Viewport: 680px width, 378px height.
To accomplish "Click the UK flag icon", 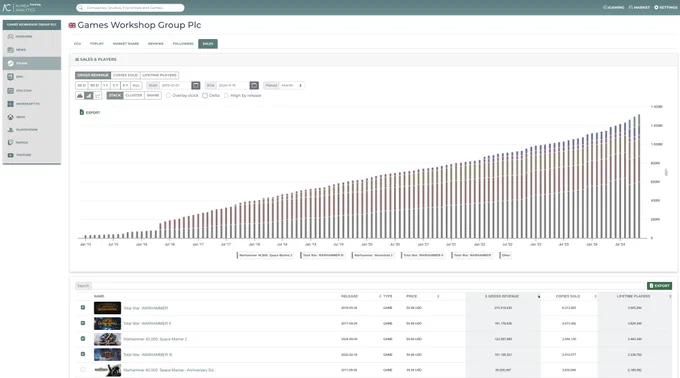I will tap(72, 25).
